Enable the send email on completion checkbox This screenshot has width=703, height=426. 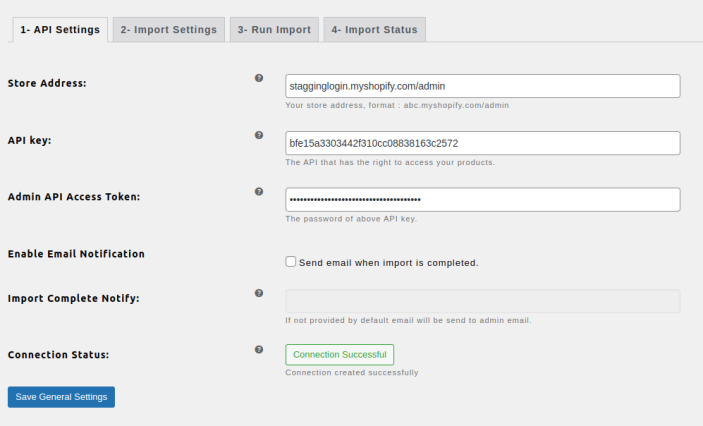[290, 262]
